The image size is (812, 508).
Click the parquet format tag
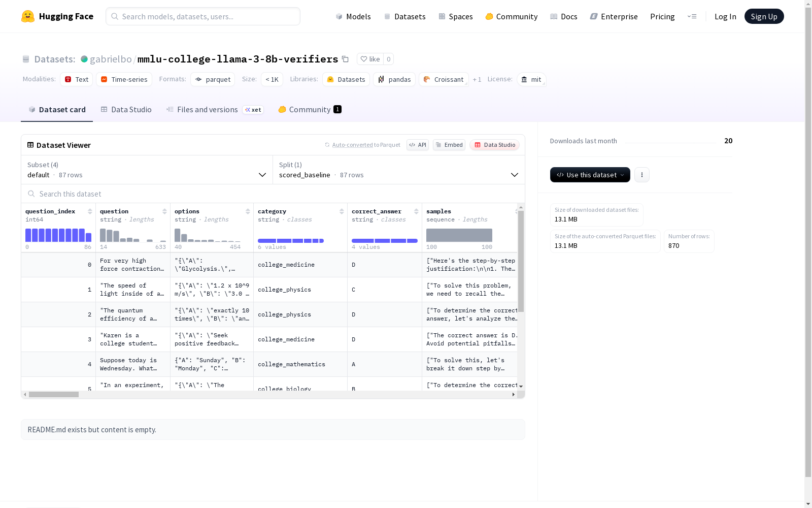coord(213,79)
